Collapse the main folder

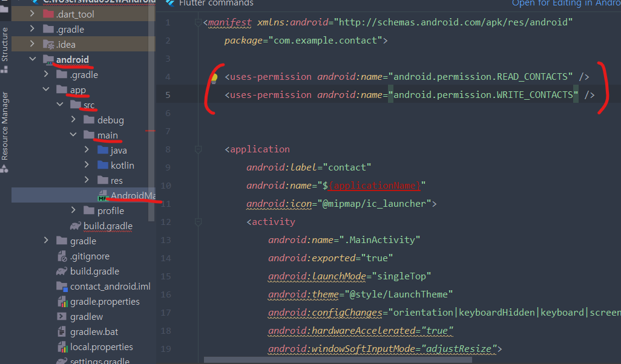[73, 134]
